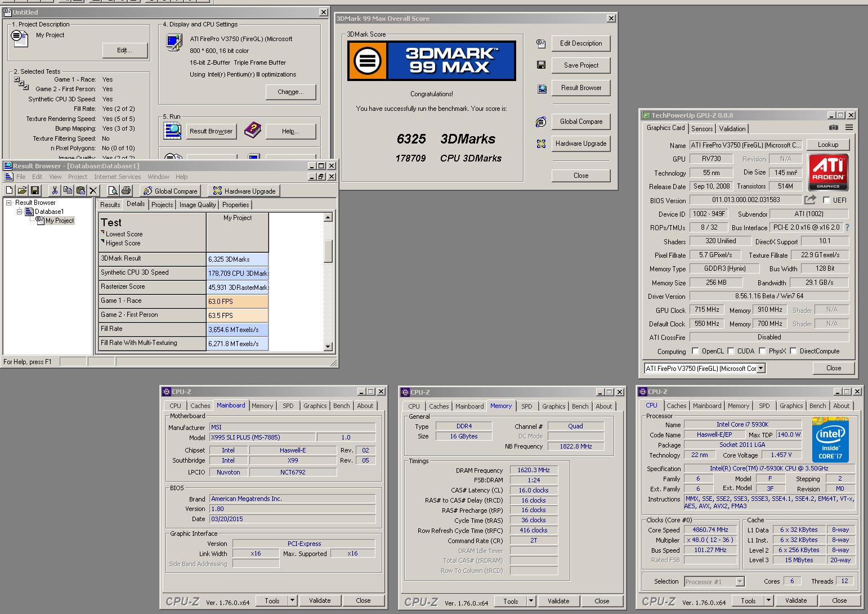Toggle CUDA checkbox in GPU-Z
Viewport: 868px width, 614px height.
click(731, 351)
